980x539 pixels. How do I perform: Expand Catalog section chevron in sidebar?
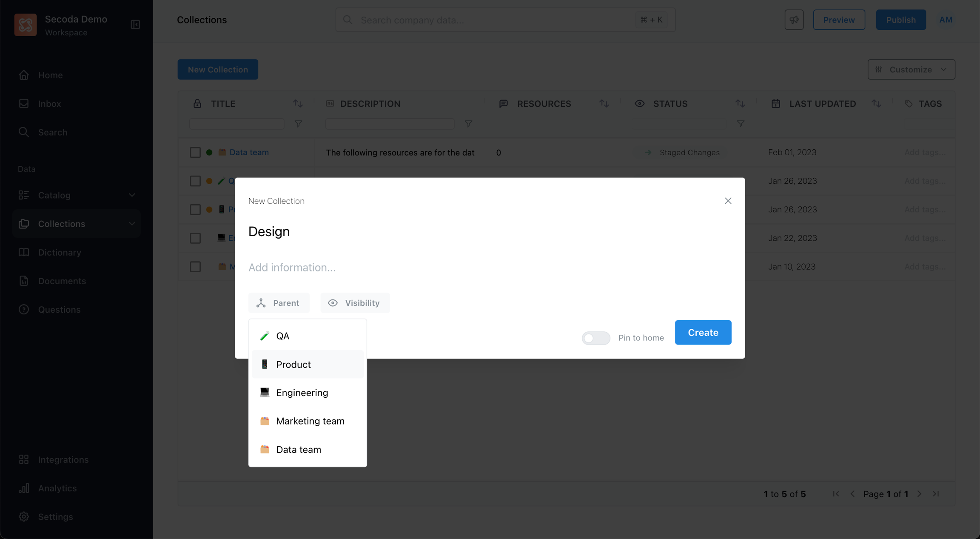click(x=132, y=195)
